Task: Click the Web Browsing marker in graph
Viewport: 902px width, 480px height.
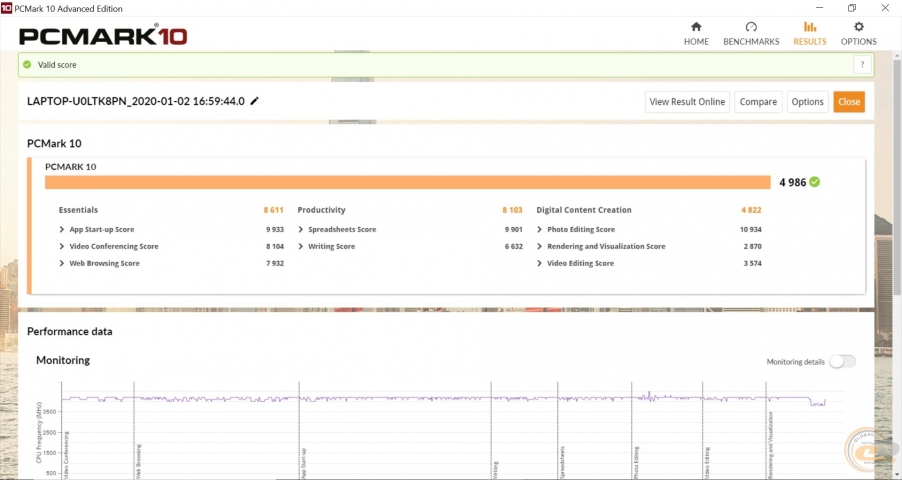Action: click(138, 462)
